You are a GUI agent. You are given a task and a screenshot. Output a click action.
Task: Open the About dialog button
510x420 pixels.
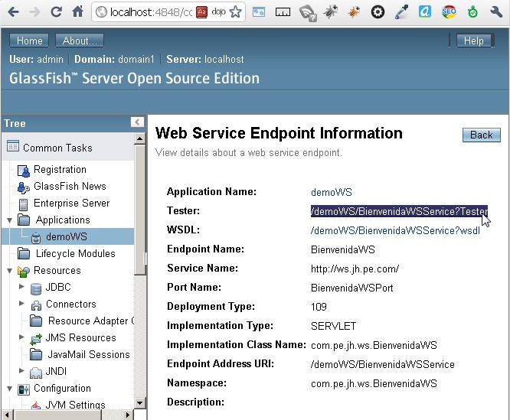tap(80, 41)
